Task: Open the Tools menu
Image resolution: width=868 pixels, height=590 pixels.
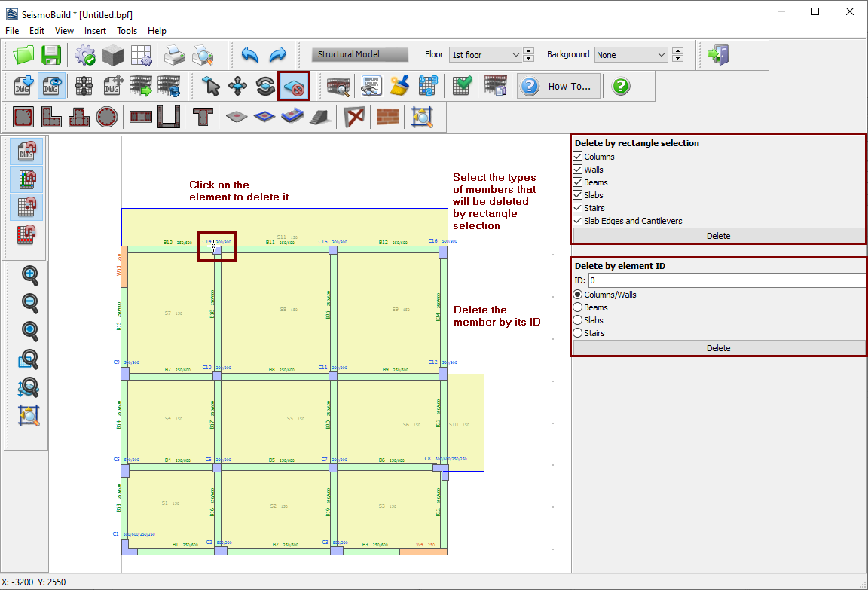Action: pos(127,31)
